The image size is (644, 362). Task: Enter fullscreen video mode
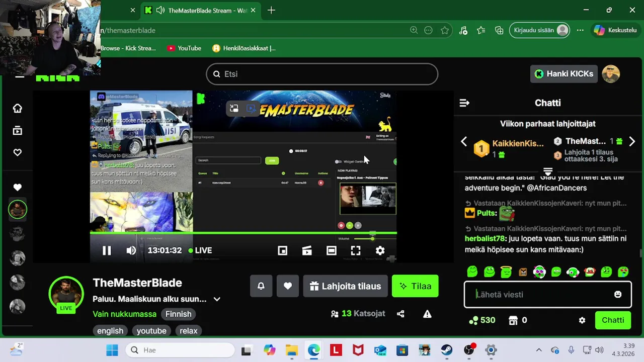(x=356, y=250)
